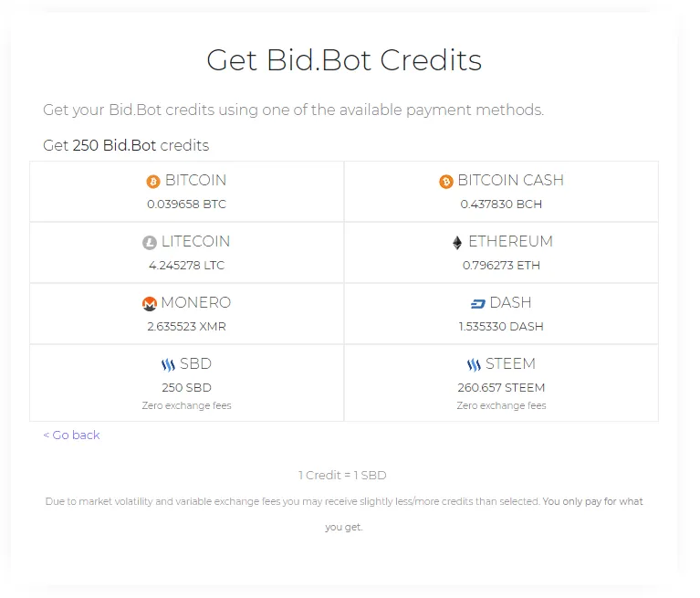
Task: Click the grey Litecoin logo icon
Action: coord(150,243)
